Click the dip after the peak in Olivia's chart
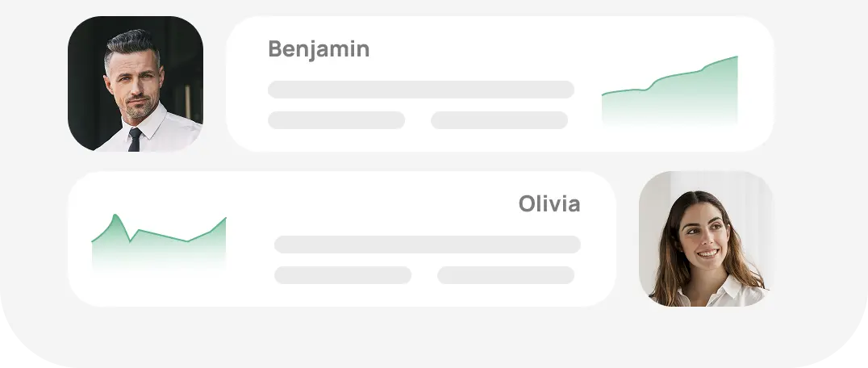 130,240
